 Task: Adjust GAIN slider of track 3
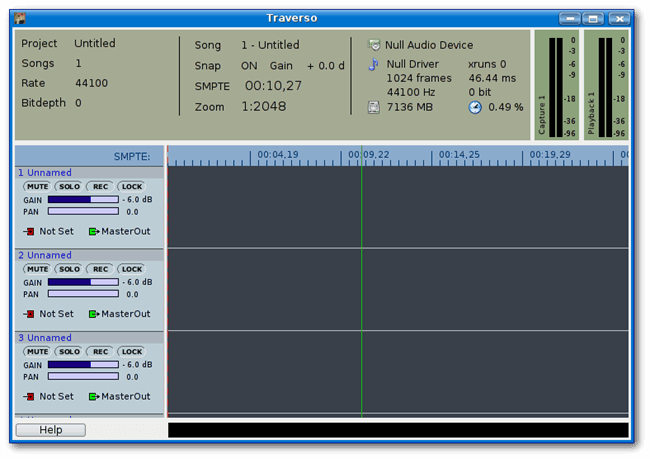click(83, 364)
